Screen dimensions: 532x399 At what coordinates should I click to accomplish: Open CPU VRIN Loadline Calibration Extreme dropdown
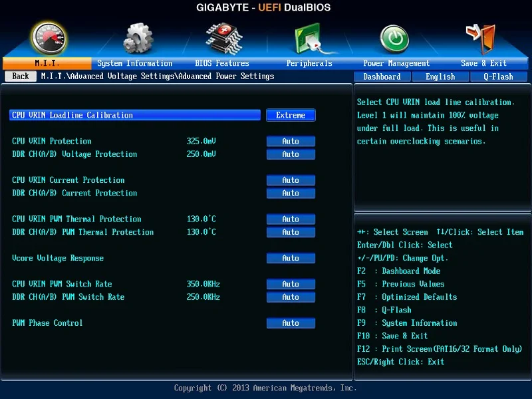click(291, 115)
